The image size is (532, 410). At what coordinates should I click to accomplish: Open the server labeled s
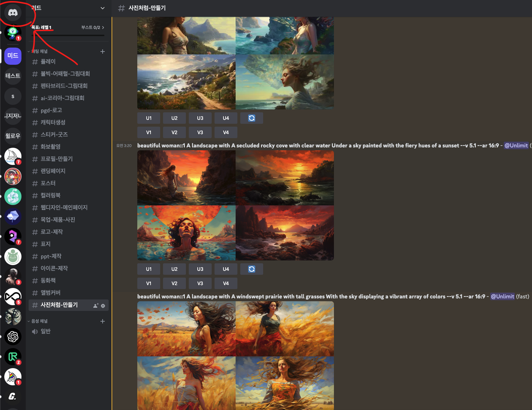click(13, 96)
